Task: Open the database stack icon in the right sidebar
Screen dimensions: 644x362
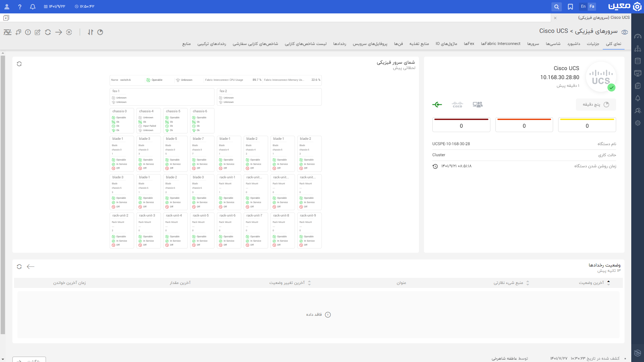Action: (638, 61)
